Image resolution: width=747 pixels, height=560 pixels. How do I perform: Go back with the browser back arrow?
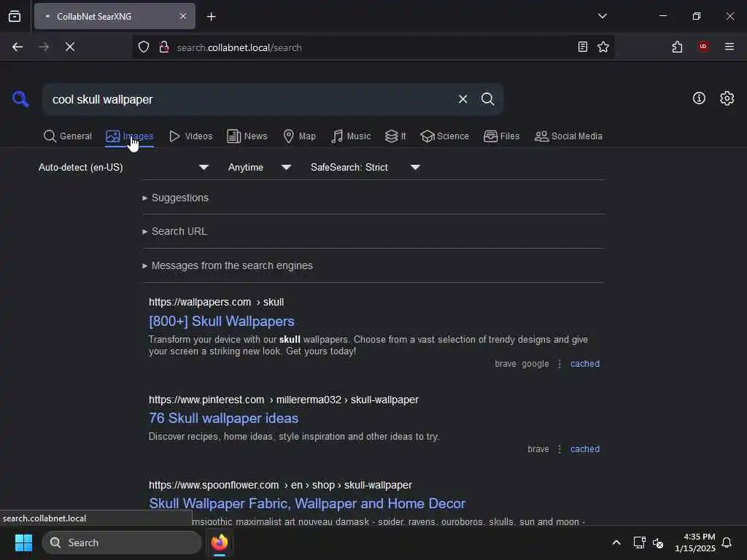click(x=18, y=47)
